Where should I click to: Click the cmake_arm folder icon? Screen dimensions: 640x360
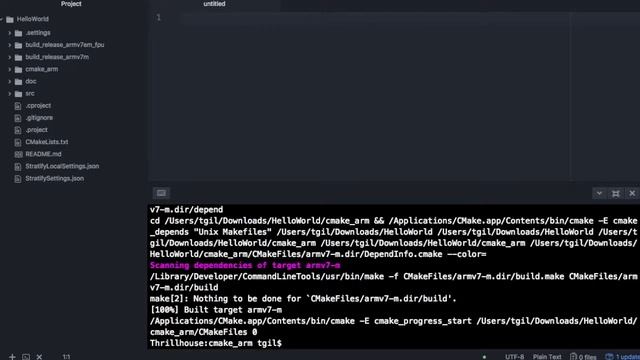click(18, 70)
